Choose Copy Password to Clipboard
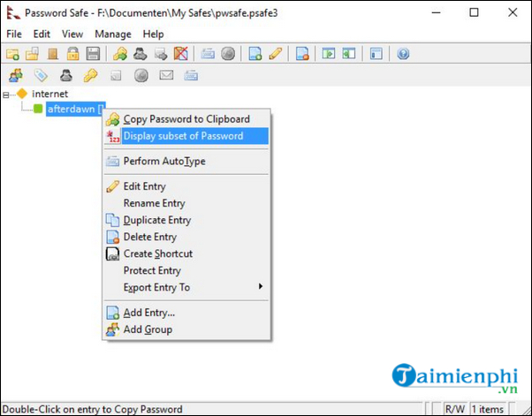The image size is (532, 416). coord(186,119)
